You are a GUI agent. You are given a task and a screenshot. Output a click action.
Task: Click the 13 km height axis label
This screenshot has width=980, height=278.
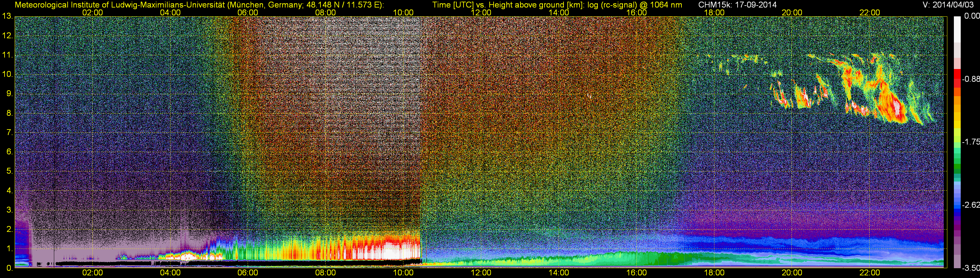[x=7, y=16]
